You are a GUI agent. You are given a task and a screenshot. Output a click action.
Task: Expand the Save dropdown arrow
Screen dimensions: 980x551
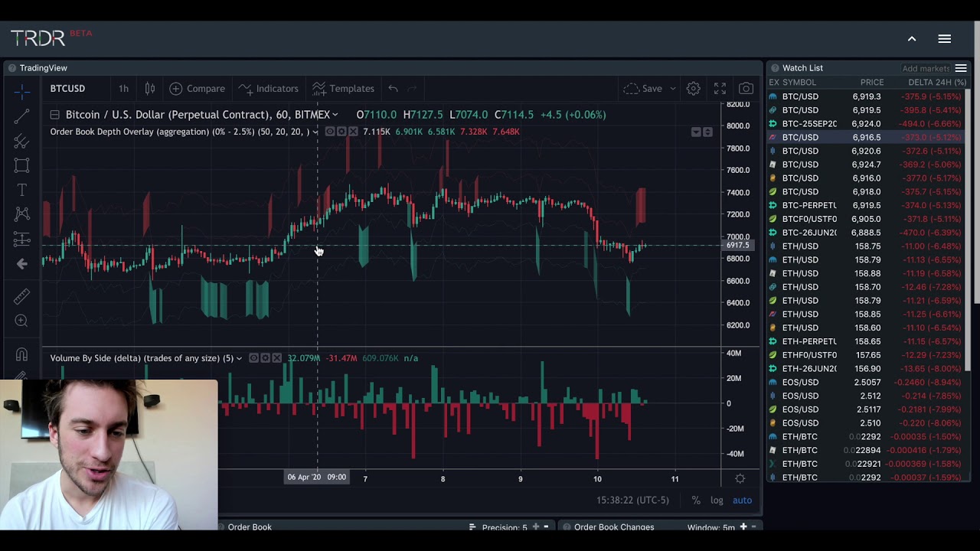[673, 89]
